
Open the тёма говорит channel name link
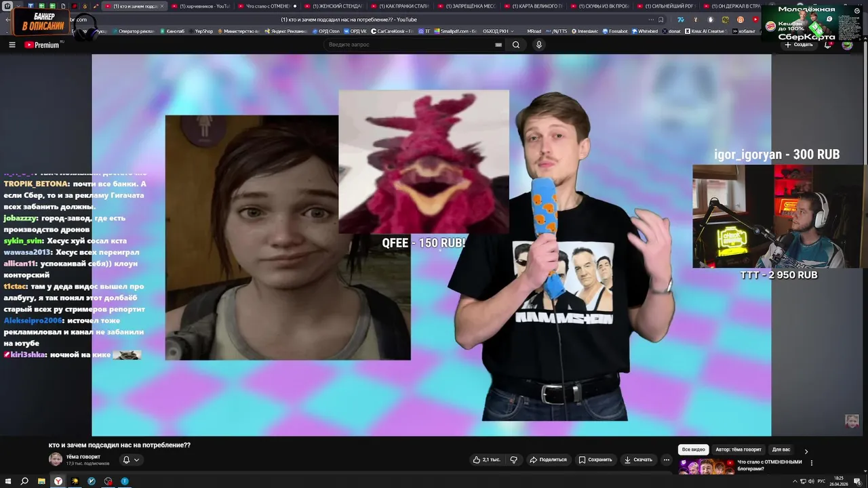pos(83,457)
